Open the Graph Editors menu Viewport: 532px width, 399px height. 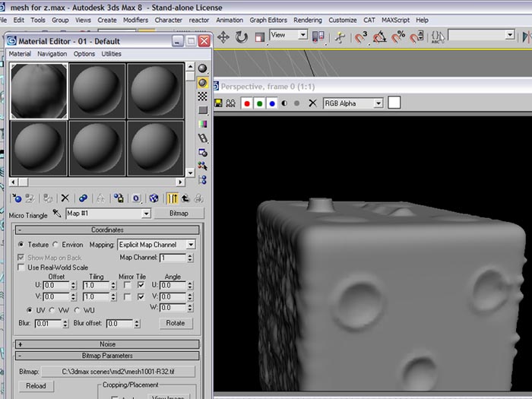268,20
